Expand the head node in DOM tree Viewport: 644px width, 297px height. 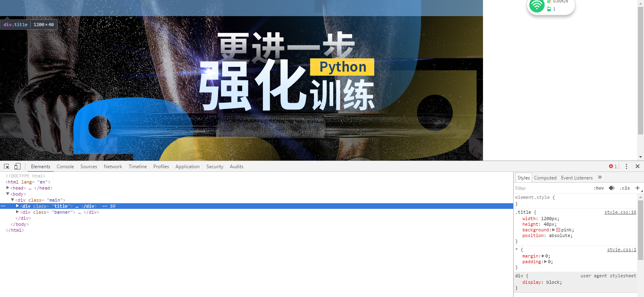8,188
